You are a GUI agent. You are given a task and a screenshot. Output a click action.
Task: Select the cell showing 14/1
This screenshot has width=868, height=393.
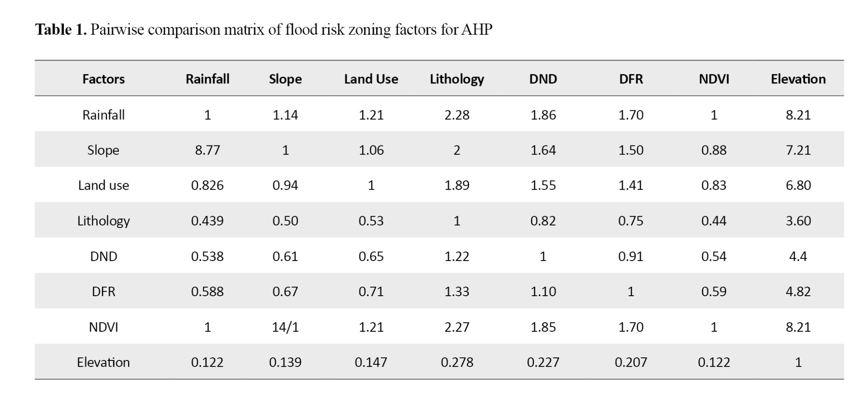285,327
